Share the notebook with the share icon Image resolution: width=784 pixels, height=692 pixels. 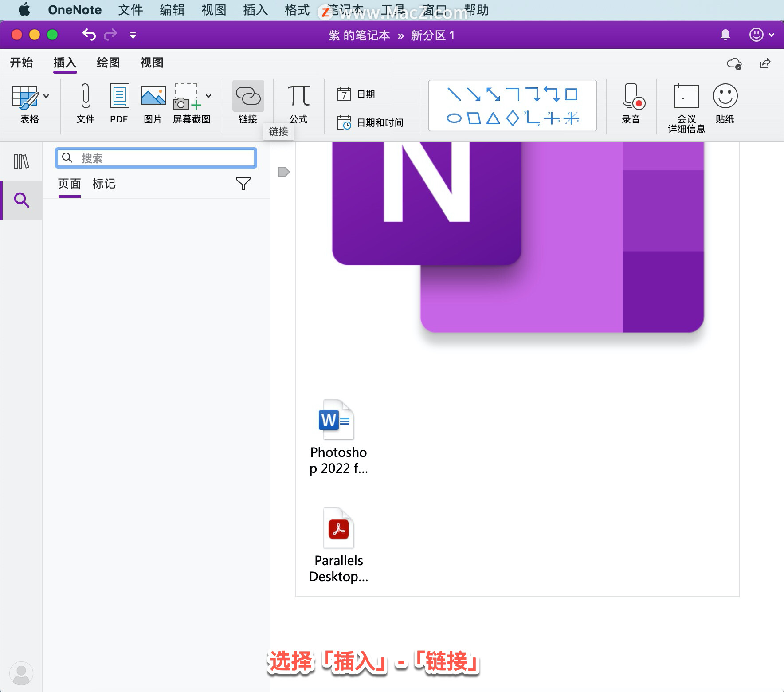[x=765, y=63]
